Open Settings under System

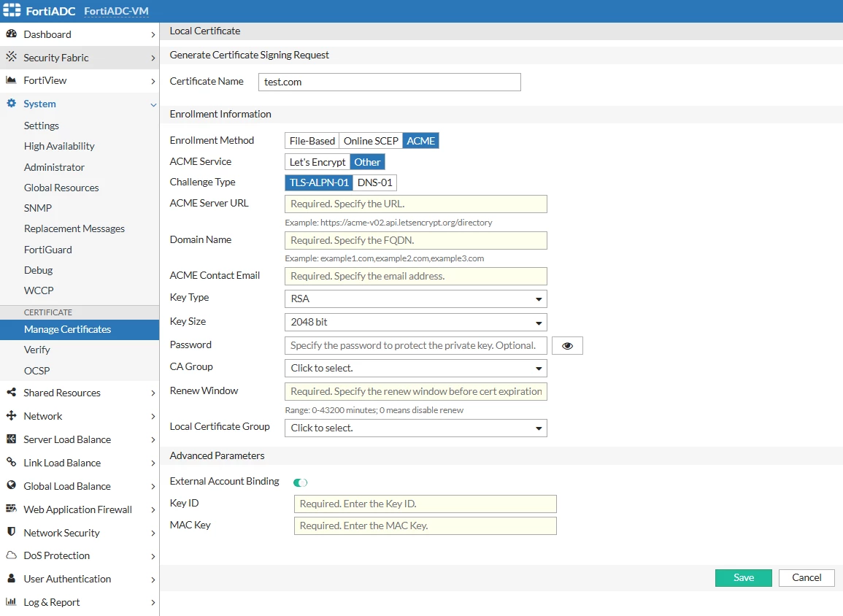42,126
